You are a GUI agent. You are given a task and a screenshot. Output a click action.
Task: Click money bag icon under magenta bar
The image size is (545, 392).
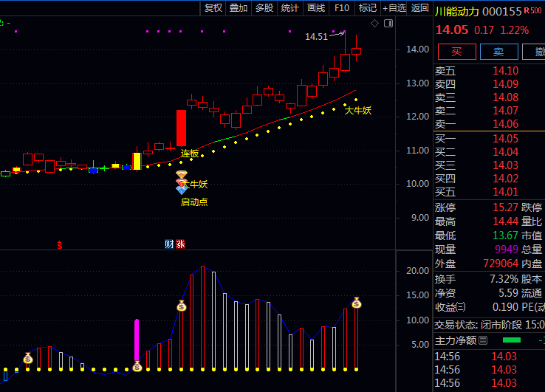click(137, 366)
